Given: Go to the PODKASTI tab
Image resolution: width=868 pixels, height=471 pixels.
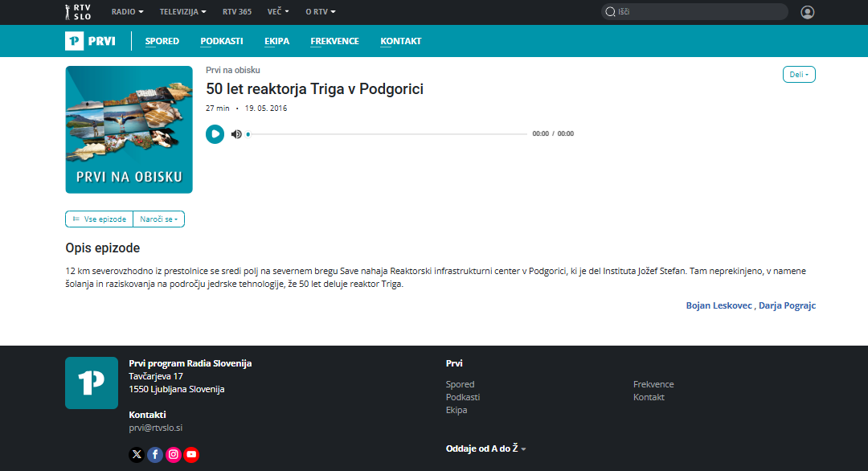Looking at the screenshot, I should [x=222, y=41].
